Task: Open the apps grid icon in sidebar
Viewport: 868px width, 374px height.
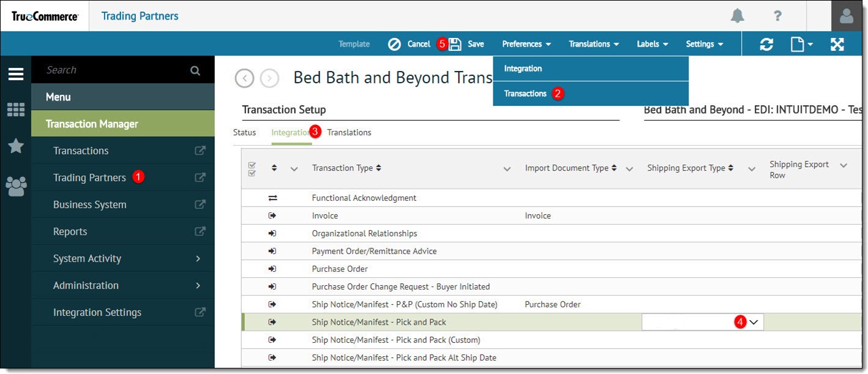Action: click(x=16, y=110)
